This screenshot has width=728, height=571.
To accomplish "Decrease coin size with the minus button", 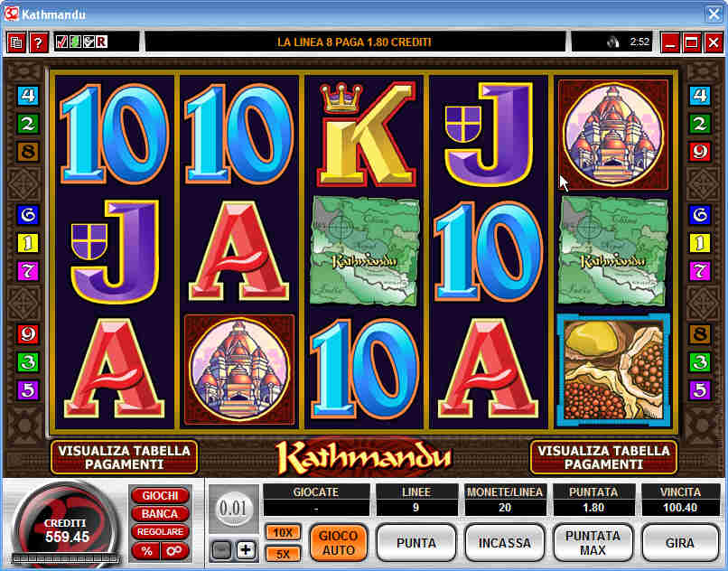I will pos(221,550).
